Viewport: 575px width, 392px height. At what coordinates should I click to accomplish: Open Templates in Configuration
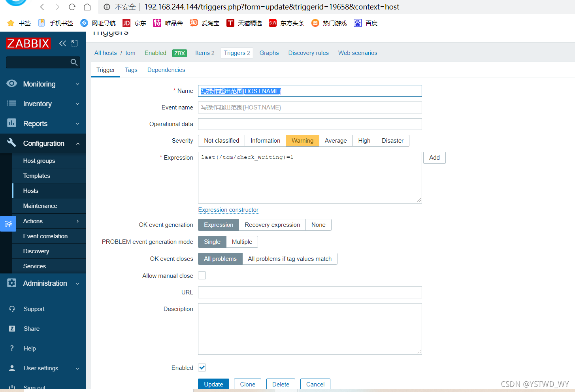pyautogui.click(x=49, y=176)
